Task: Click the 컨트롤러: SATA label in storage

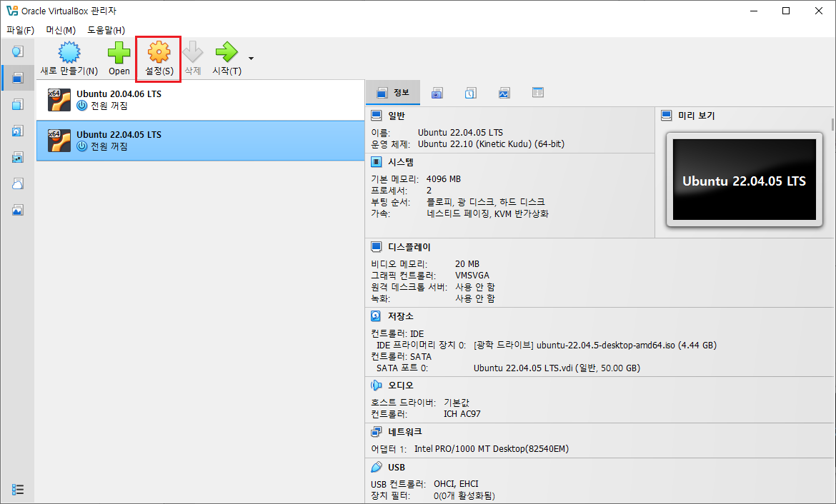Action: (x=401, y=356)
